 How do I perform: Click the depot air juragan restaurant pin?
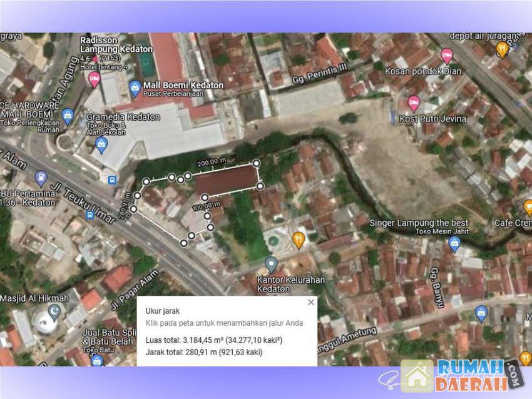(x=502, y=49)
